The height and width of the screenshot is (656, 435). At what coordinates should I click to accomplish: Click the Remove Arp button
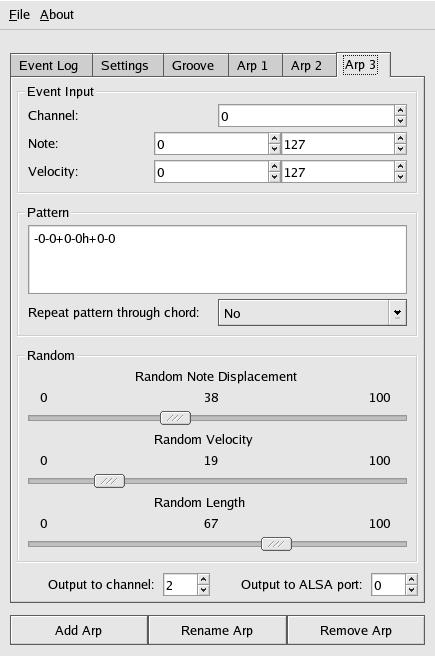[x=356, y=630]
